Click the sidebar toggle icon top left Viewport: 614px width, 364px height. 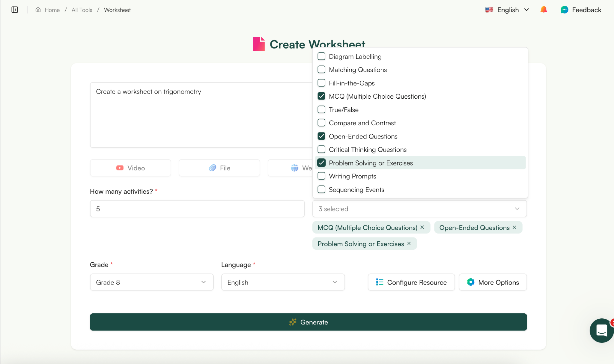coord(14,10)
